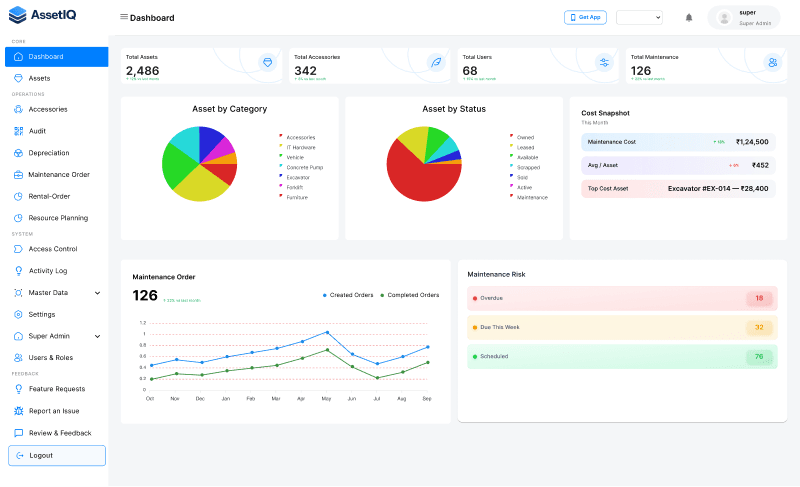800x487 pixels.
Task: Click the Vehicle legend entry
Action: point(291,158)
